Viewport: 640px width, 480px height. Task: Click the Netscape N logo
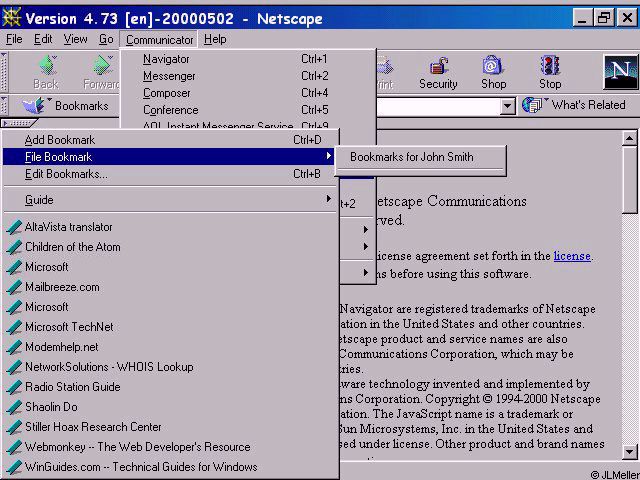[x=620, y=72]
